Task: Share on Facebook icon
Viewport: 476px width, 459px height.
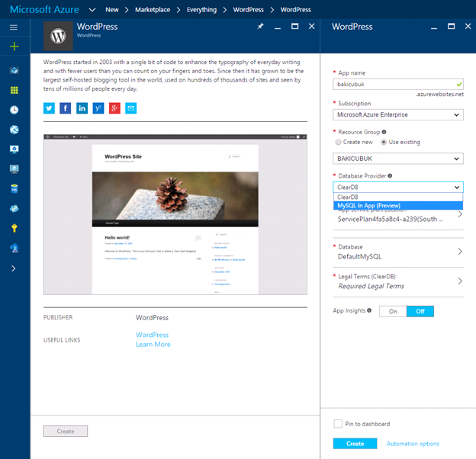Action: pyautogui.click(x=66, y=108)
